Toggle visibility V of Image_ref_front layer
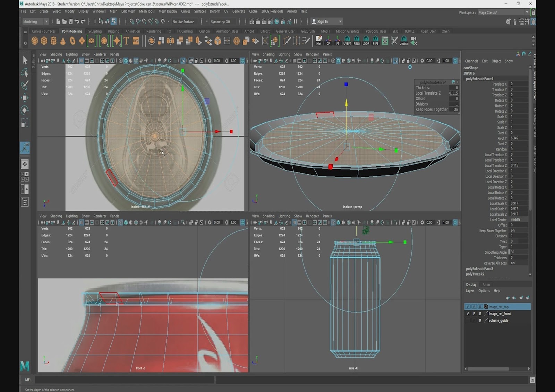 [x=468, y=314]
